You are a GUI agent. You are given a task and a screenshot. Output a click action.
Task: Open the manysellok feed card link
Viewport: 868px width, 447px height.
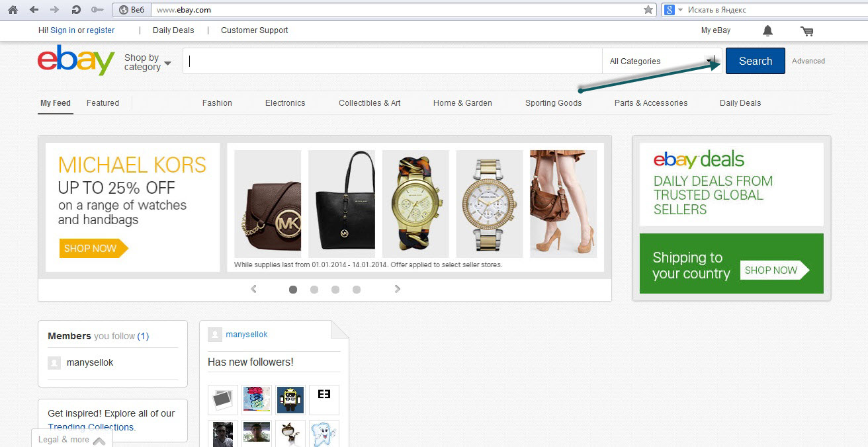(x=247, y=335)
